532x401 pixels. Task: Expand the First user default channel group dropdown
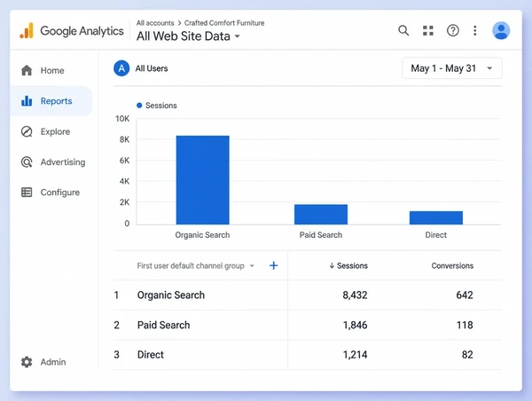click(x=195, y=265)
